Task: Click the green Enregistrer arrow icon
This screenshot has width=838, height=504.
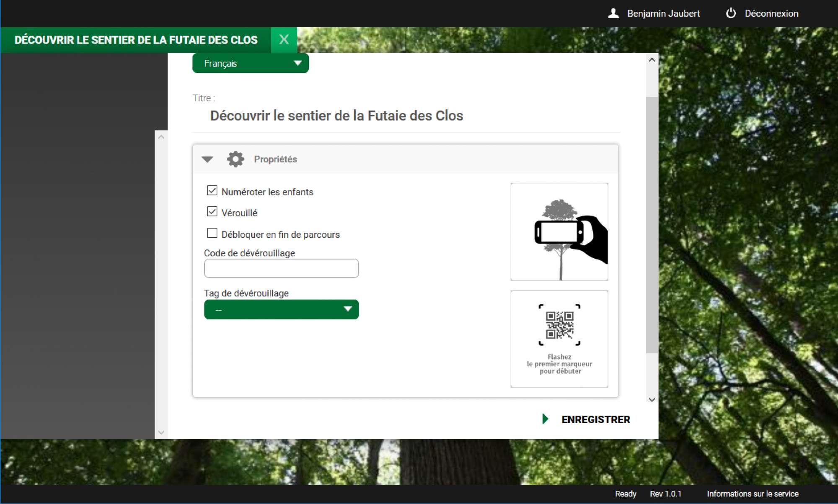Action: coord(545,419)
